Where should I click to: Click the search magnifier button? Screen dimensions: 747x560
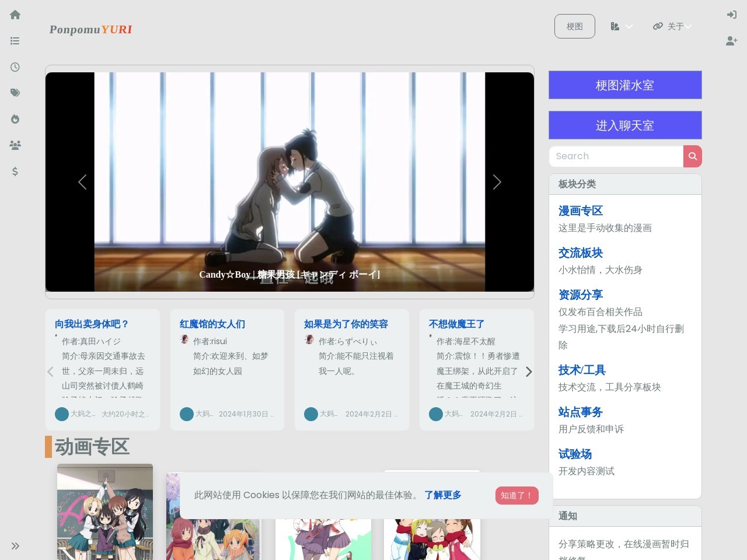click(x=693, y=156)
